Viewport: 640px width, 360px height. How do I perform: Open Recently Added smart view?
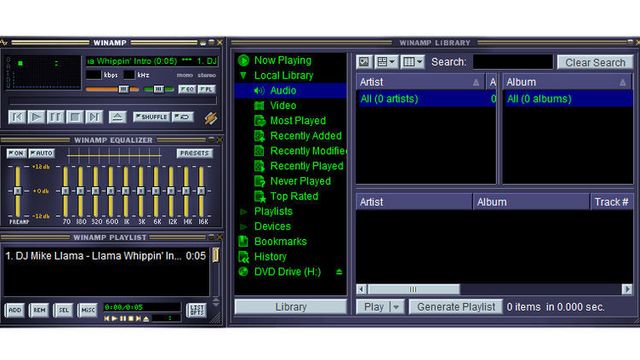pos(306,136)
